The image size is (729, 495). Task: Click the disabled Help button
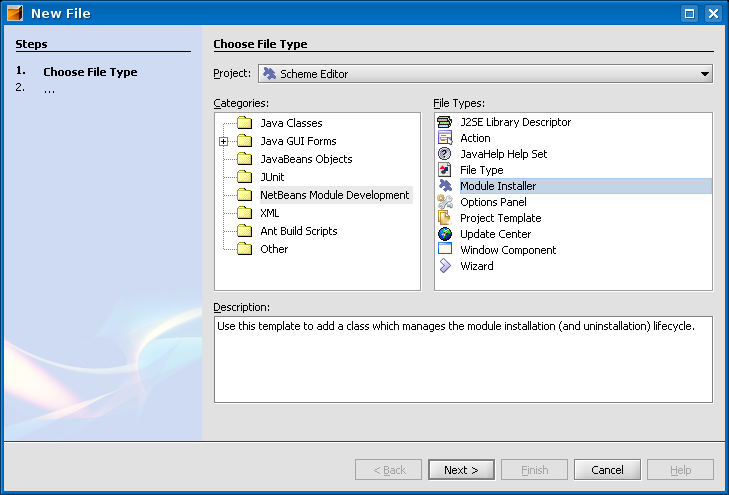[680, 470]
